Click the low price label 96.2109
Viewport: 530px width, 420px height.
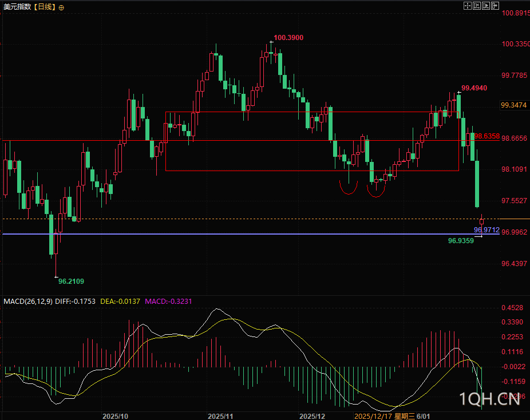coord(71,281)
